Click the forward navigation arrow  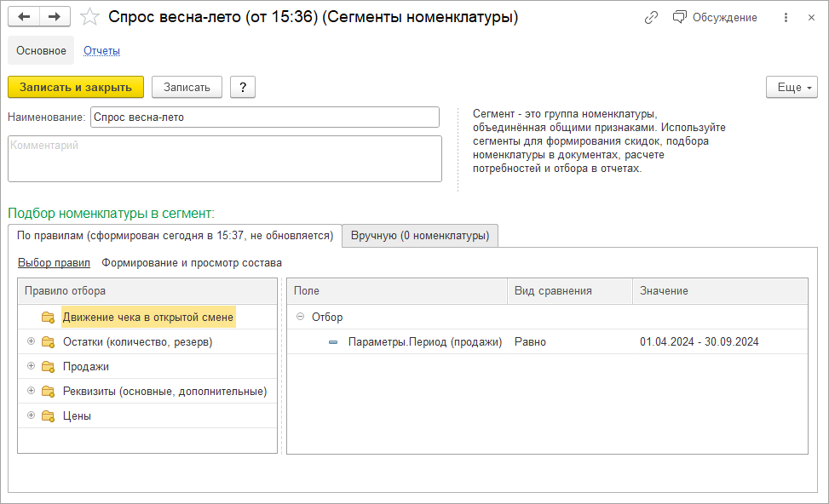click(53, 15)
